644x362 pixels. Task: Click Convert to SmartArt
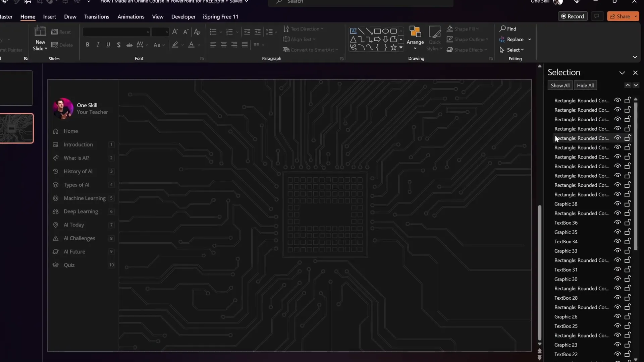pos(311,50)
